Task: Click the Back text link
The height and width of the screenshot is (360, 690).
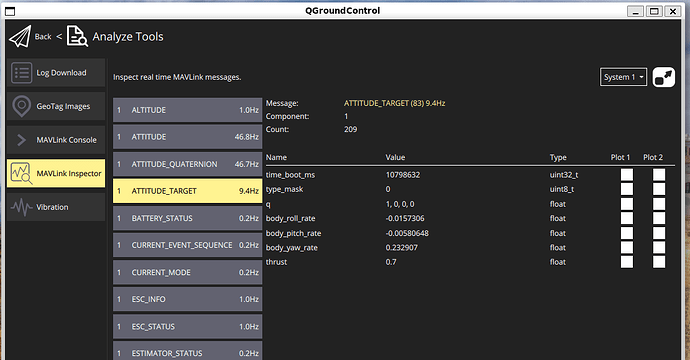Action: [43, 37]
